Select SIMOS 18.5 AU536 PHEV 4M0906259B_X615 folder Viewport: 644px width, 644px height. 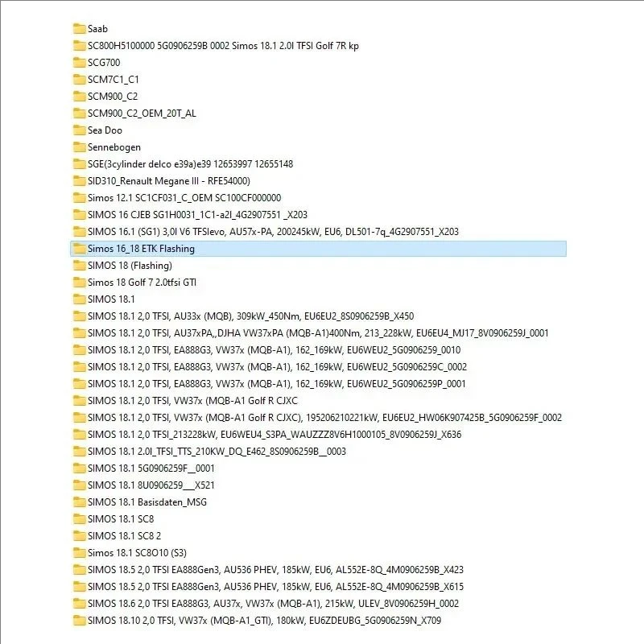pos(275,587)
